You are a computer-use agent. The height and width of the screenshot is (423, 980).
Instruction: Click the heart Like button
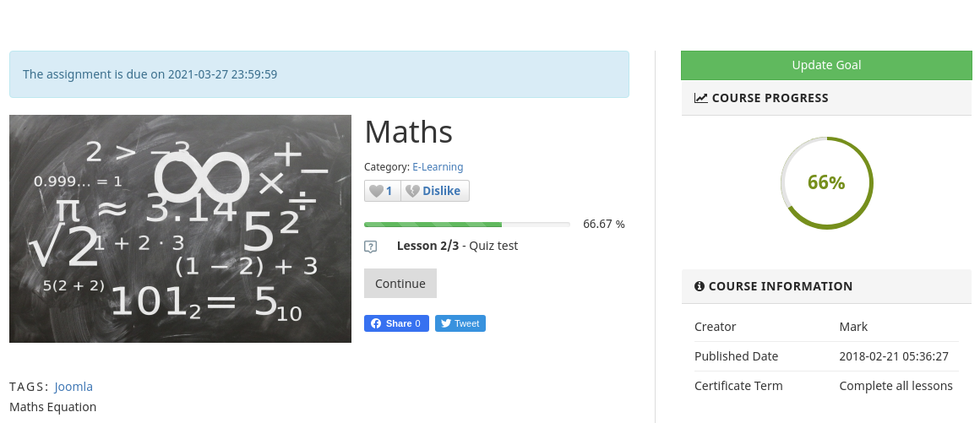tap(383, 191)
